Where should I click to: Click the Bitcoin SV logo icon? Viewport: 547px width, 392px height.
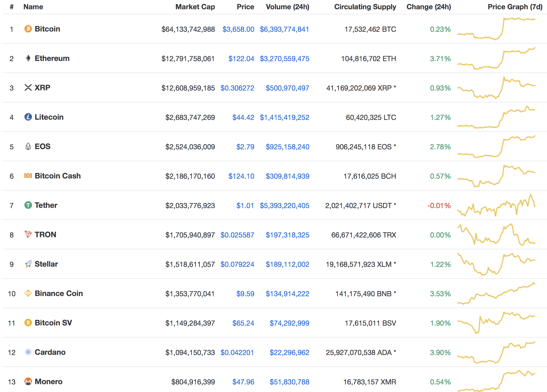point(28,323)
